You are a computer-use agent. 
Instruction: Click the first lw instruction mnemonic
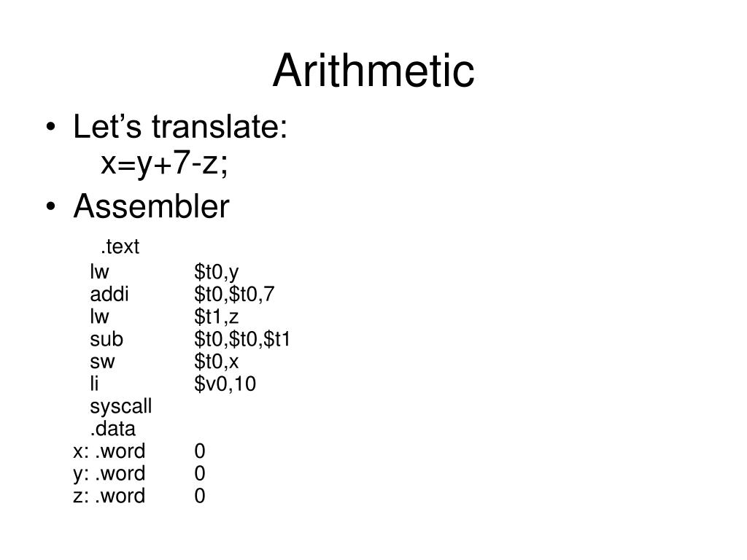99,271
